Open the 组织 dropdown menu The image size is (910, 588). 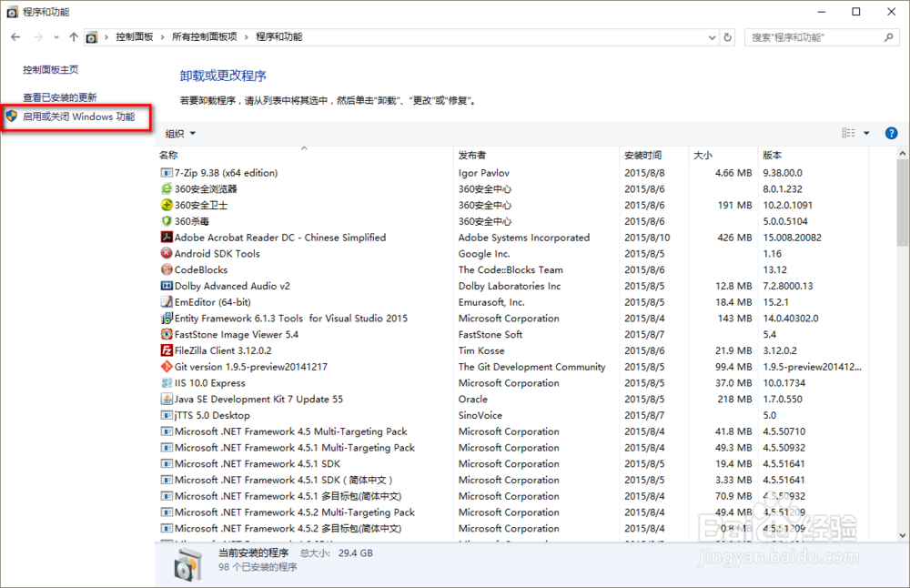coord(180,132)
